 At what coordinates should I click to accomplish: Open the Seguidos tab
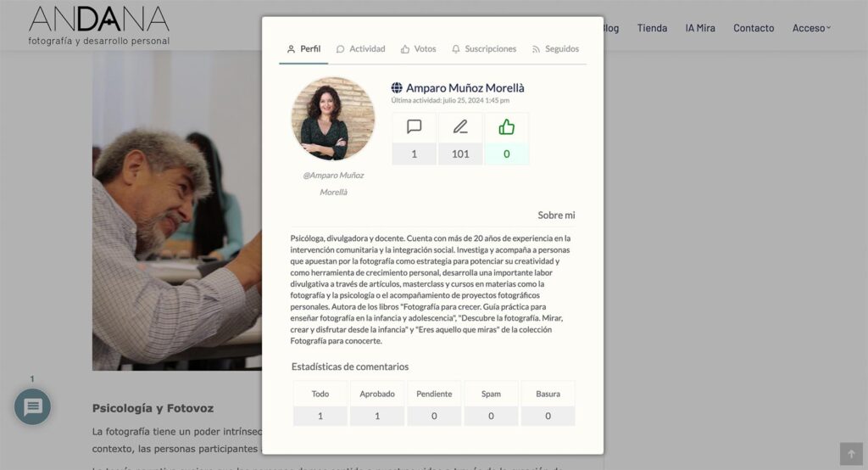pos(555,48)
